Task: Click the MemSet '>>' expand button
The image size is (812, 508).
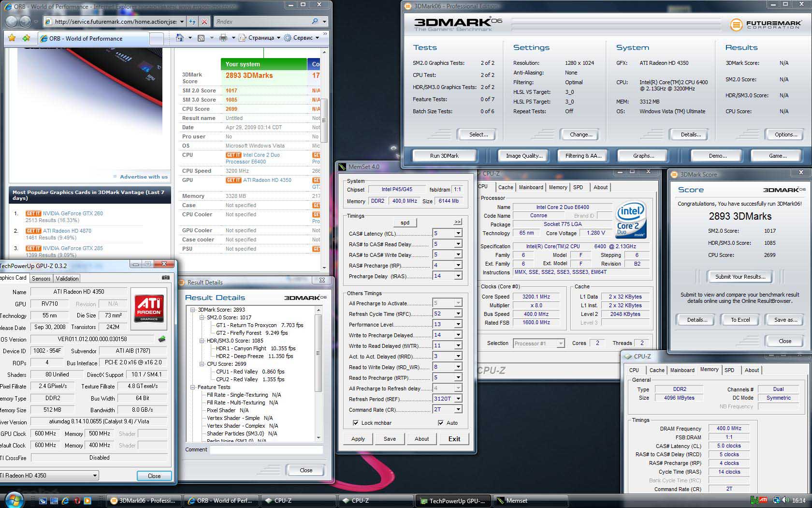Action: 457,222
